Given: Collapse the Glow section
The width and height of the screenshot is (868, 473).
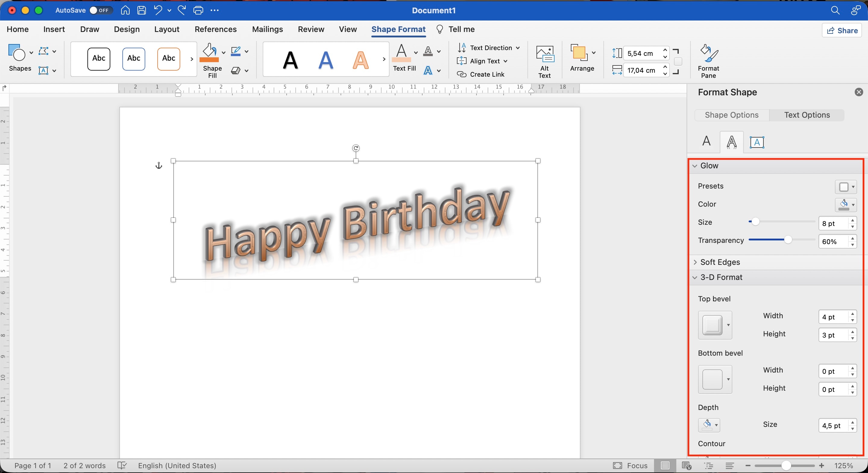Looking at the screenshot, I should [x=695, y=166].
